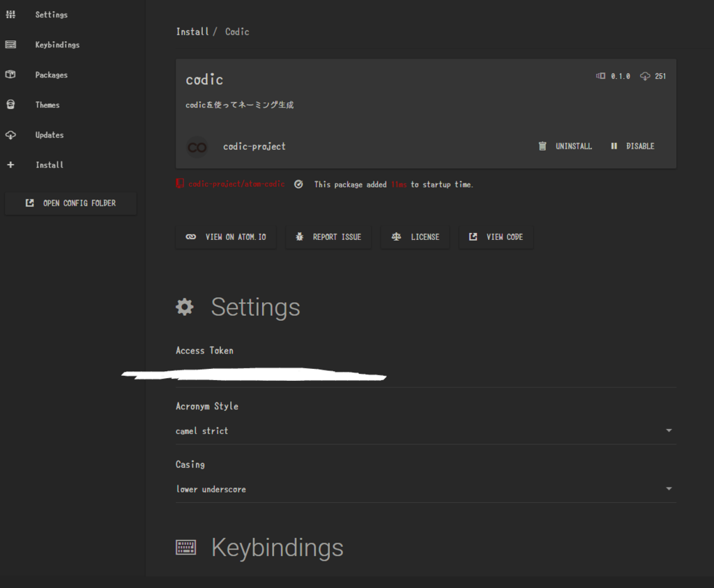714x588 pixels.
Task: Open the License button
Action: click(416, 237)
